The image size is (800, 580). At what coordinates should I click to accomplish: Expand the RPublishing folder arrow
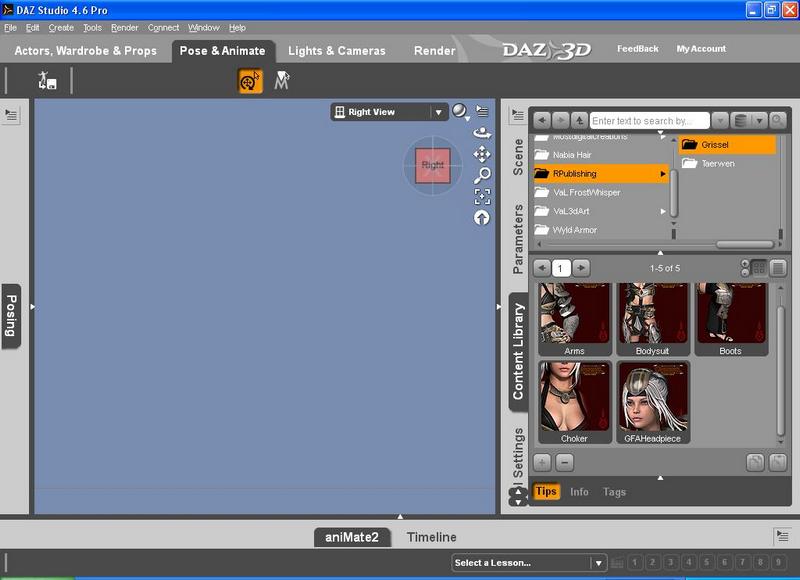point(663,174)
